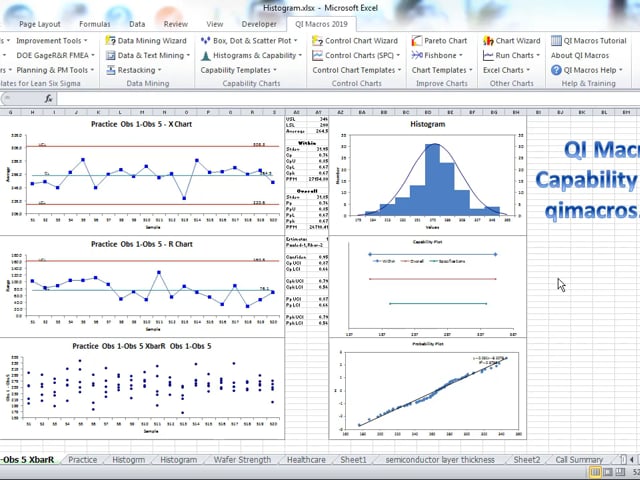Expand the Run Charts dropdown arrow
The height and width of the screenshot is (480, 640).
[538, 56]
